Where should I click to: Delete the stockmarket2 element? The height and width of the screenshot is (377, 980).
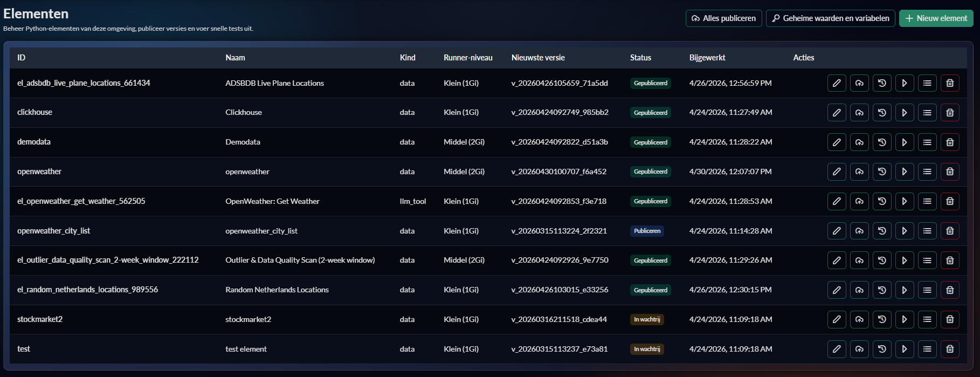pyautogui.click(x=950, y=319)
